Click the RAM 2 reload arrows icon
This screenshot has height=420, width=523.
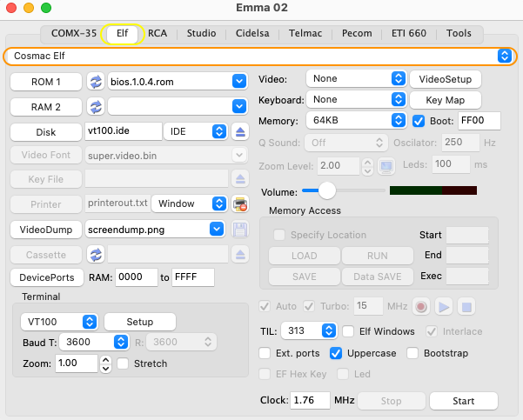[96, 107]
